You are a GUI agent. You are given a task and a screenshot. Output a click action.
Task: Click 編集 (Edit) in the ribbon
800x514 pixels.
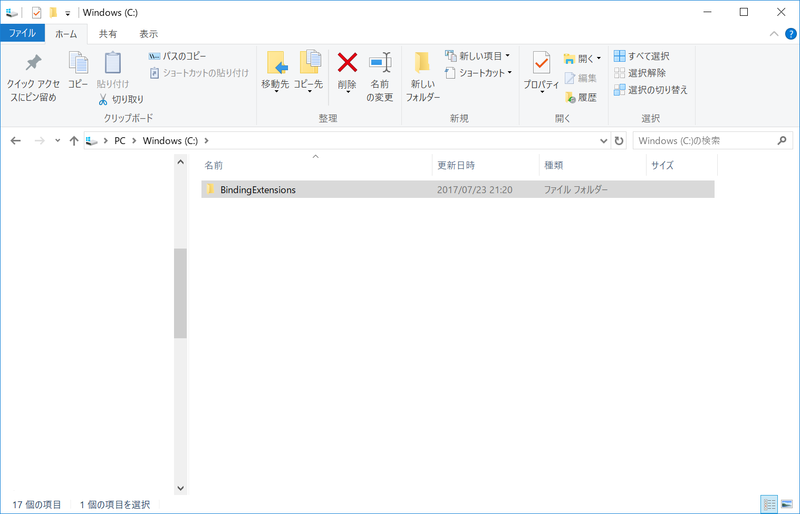click(x=581, y=78)
